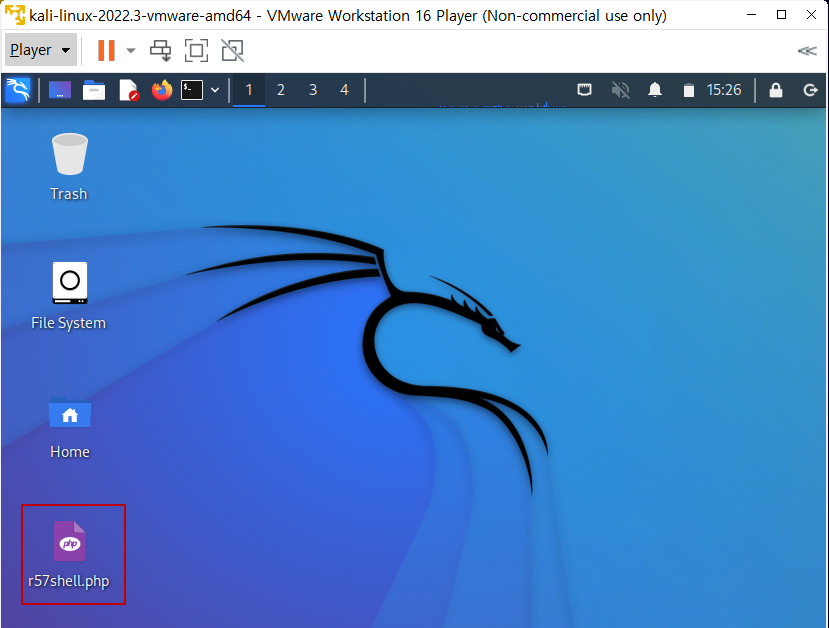Screen dimensions: 829x628
Task: Open the text editor launcher
Action: pos(128,90)
